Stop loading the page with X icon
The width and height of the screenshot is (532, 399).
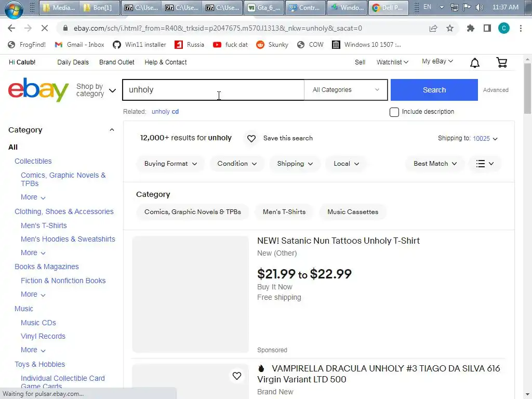coord(45,28)
